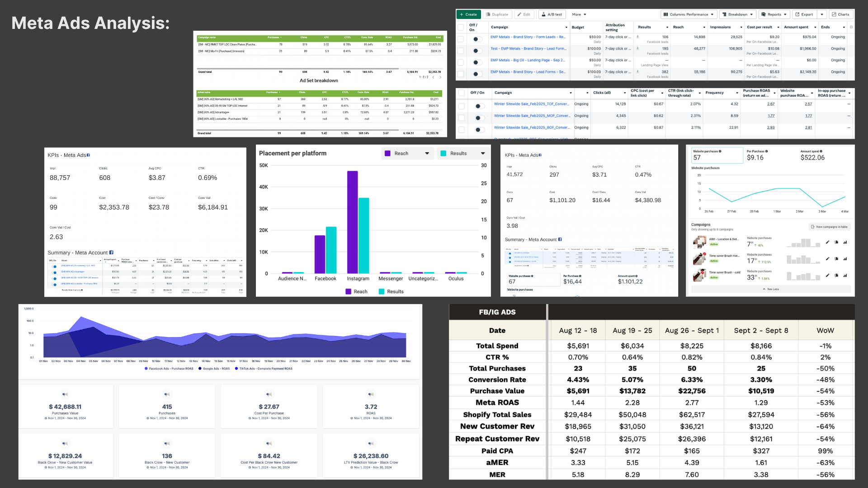Open the Columns: Performance dropdown
Image resolution: width=868 pixels, height=488 pixels.
pos(689,14)
